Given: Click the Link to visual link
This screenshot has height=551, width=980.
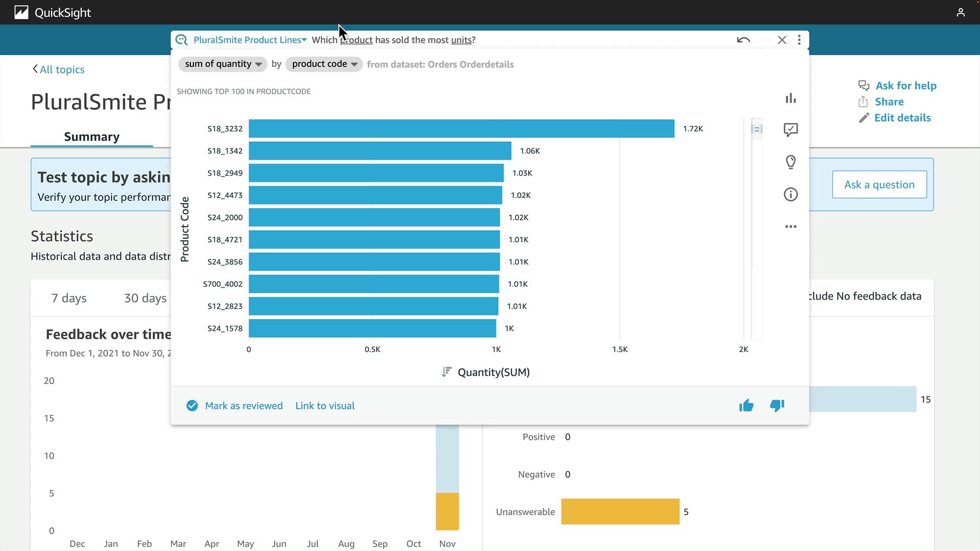Looking at the screenshot, I should [x=325, y=406].
